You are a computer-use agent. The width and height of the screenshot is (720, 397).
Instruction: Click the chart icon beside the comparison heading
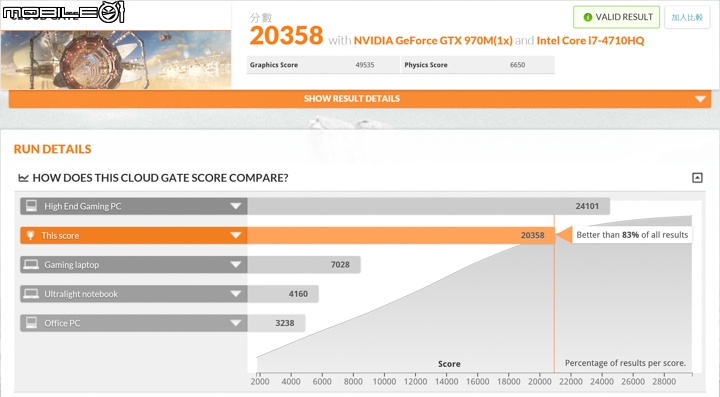(x=23, y=178)
